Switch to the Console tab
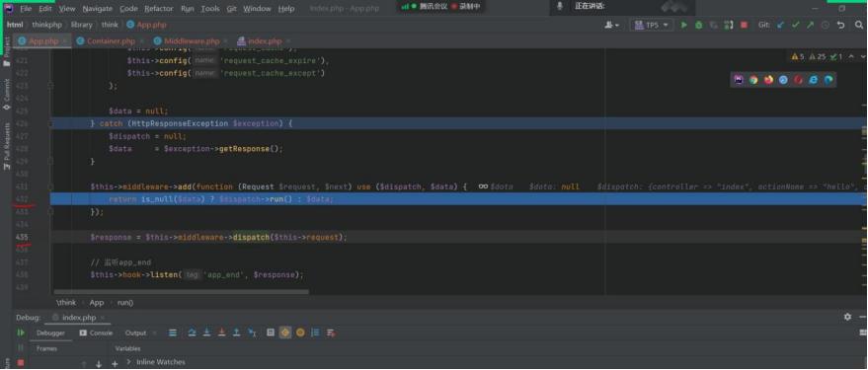Image resolution: width=868 pixels, height=370 pixels. pyautogui.click(x=97, y=333)
